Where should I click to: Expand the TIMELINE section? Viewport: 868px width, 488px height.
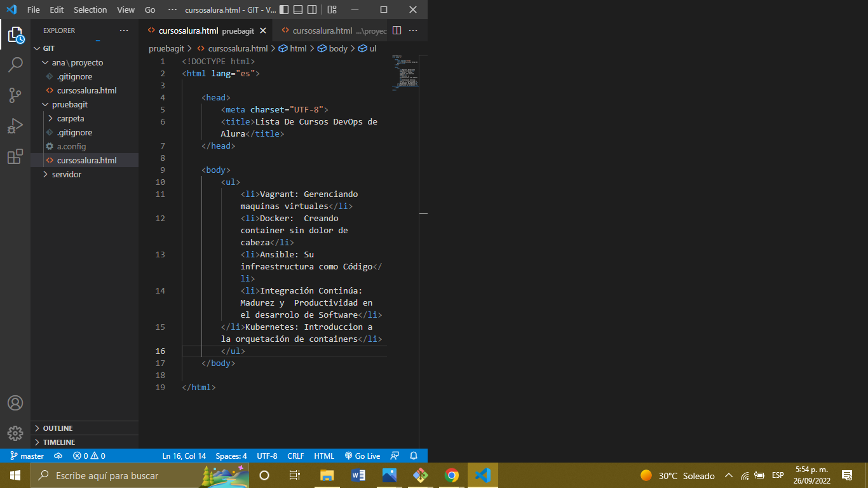tap(85, 442)
